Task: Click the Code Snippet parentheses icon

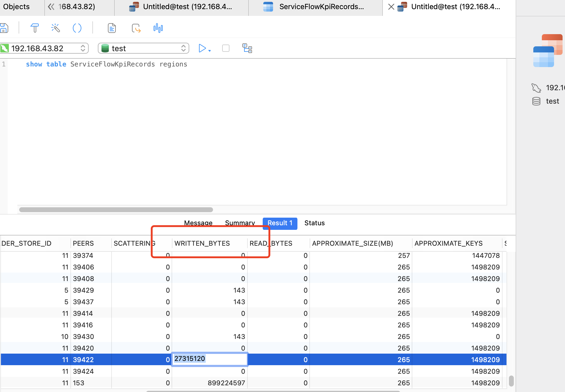Action: click(x=77, y=28)
